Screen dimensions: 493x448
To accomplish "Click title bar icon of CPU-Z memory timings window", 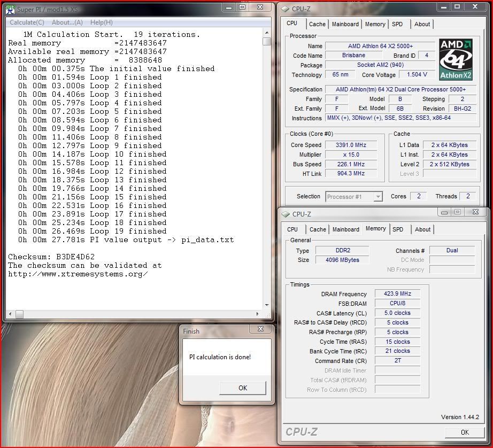I will [x=285, y=214].
